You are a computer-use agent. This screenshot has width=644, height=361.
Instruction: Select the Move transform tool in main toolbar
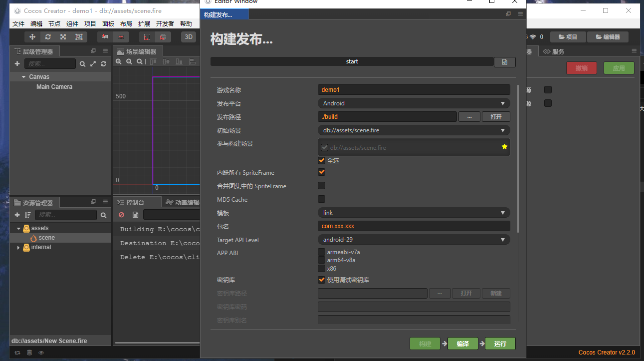tap(32, 37)
